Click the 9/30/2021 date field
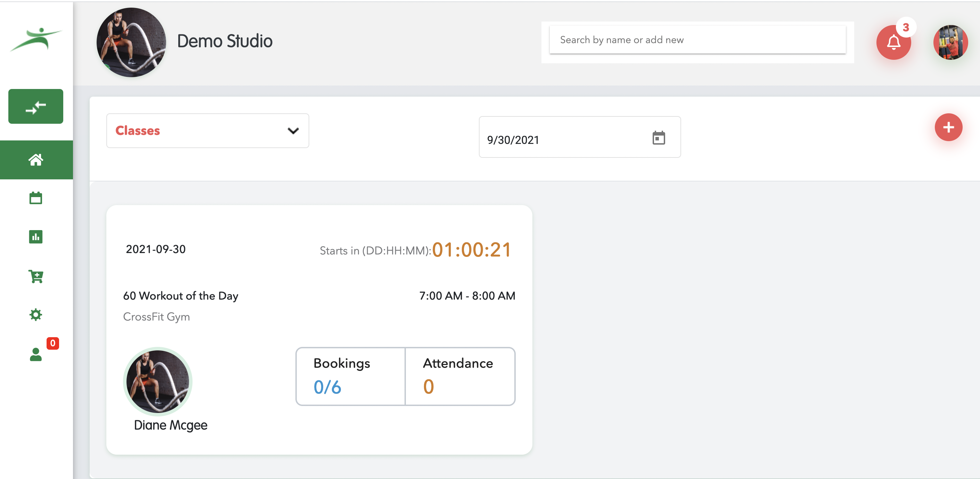Image resolution: width=980 pixels, height=479 pixels. 563,139
